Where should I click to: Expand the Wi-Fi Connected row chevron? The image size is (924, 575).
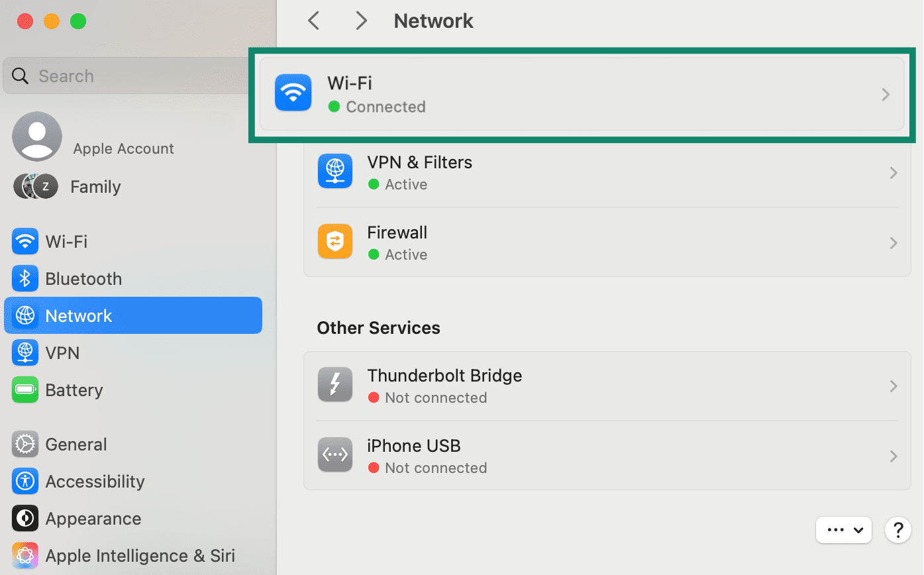tap(886, 95)
